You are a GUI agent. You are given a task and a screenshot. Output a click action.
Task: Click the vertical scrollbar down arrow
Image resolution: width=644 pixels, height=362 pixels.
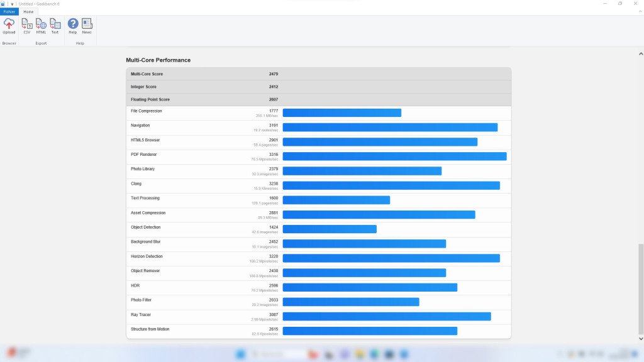coord(641,339)
